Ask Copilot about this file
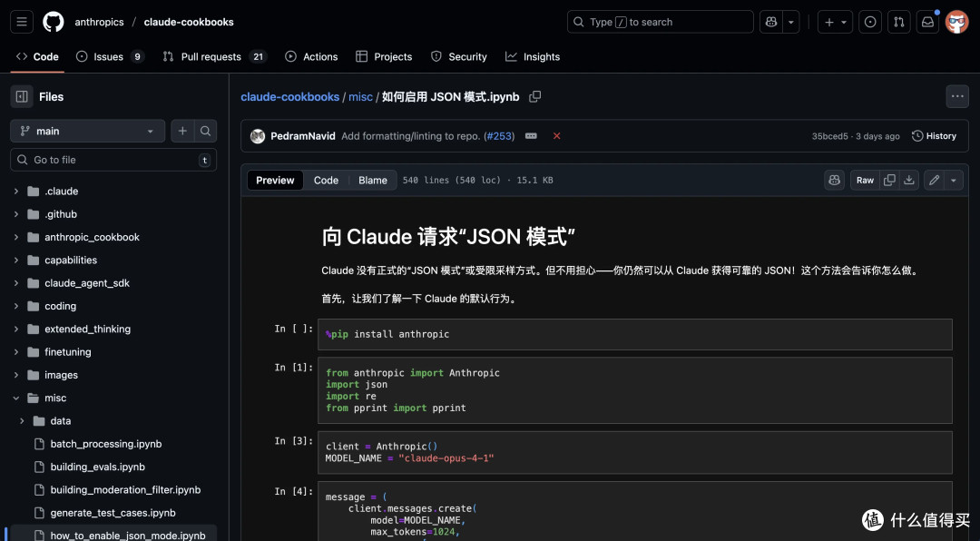Image resolution: width=980 pixels, height=541 pixels. 835,180
